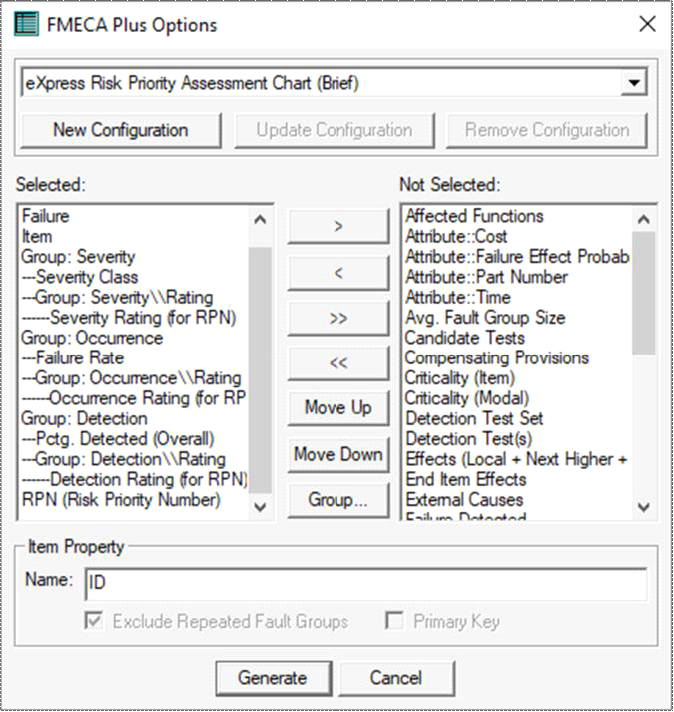The width and height of the screenshot is (674, 712).
Task: Click the Cancel button
Action: click(x=396, y=678)
